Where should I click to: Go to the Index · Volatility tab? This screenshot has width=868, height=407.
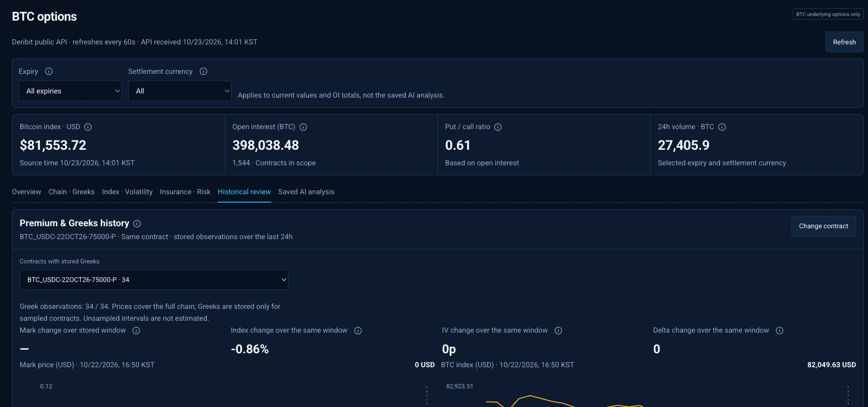[127, 192]
